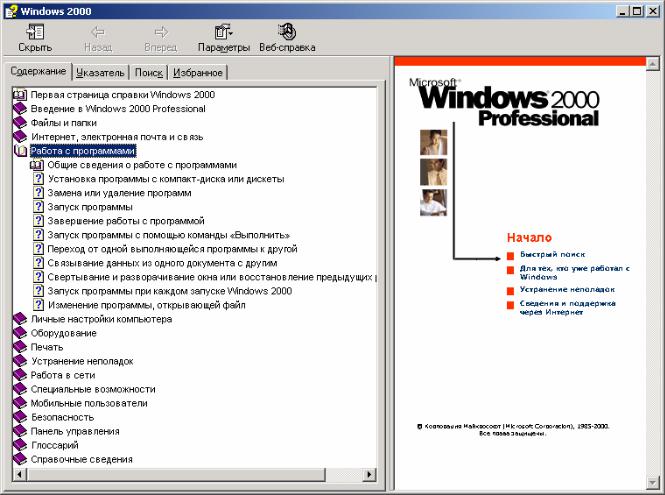Viewport: 665px width, 495px height.
Task: Click the Вперед arrow icon
Action: pyautogui.click(x=161, y=32)
